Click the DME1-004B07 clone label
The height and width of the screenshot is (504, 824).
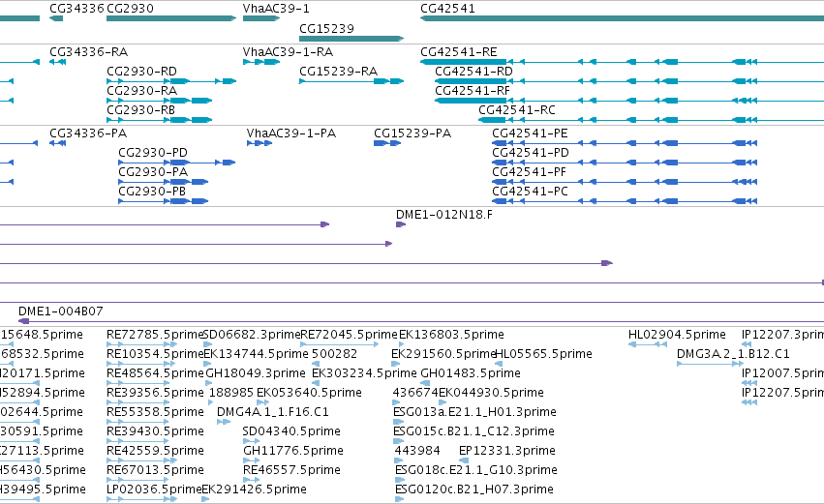coord(60,311)
